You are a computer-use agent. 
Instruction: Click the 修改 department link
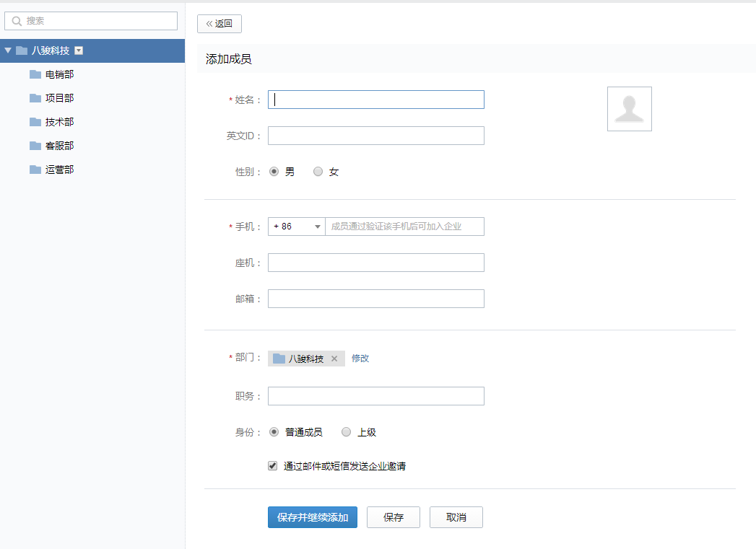click(x=360, y=359)
